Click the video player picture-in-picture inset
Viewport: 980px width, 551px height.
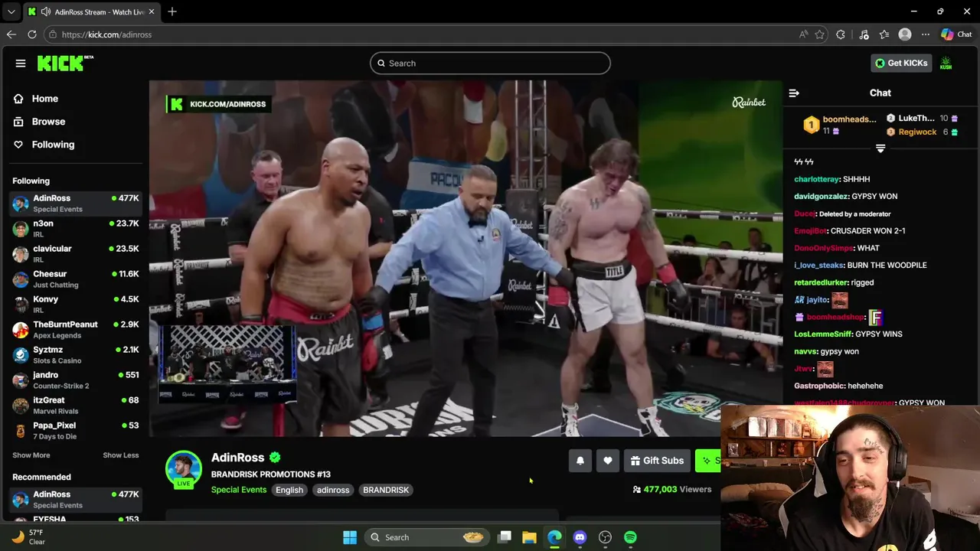[x=227, y=364]
